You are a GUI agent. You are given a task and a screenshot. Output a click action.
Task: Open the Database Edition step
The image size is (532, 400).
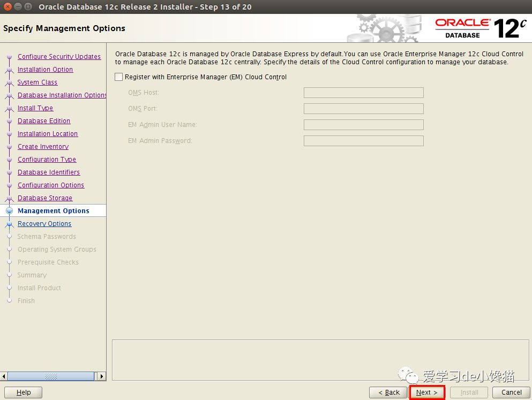point(44,120)
